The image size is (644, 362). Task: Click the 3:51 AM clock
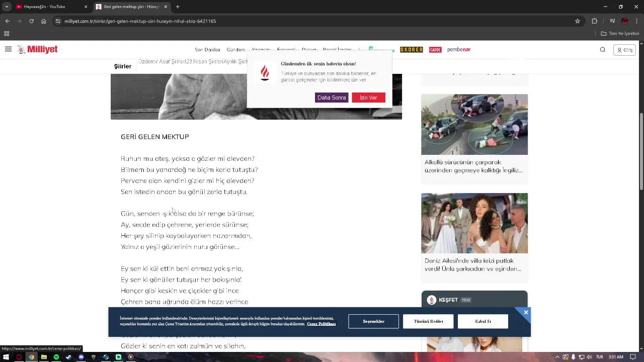click(616, 357)
